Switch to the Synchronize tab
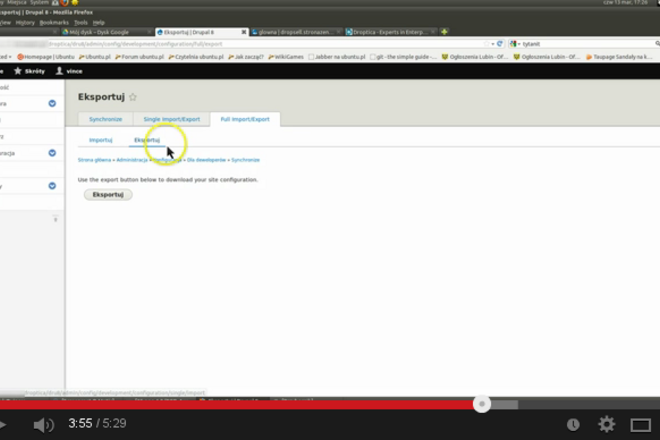This screenshot has width=660, height=440. pos(105,119)
